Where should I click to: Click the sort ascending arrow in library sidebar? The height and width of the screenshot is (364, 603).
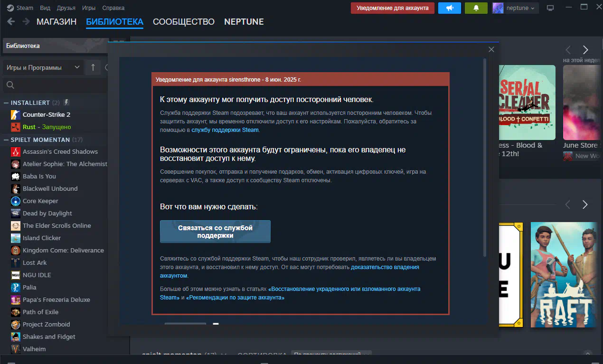point(93,68)
